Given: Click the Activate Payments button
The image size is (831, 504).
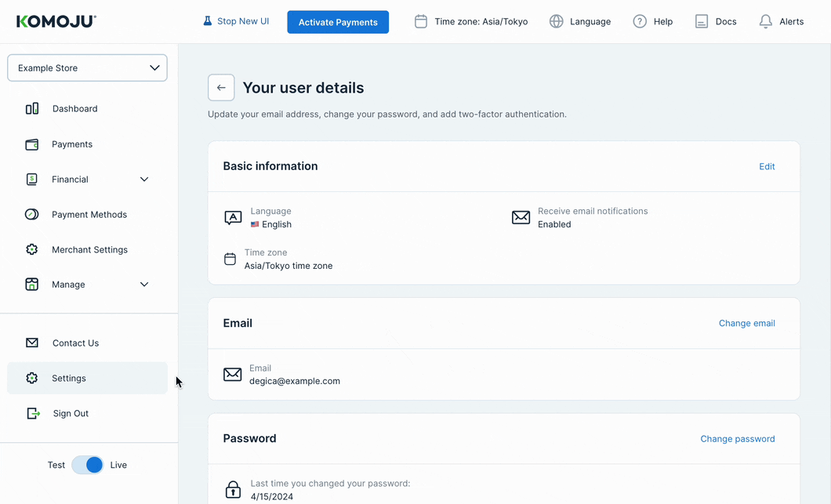Looking at the screenshot, I should pos(338,22).
